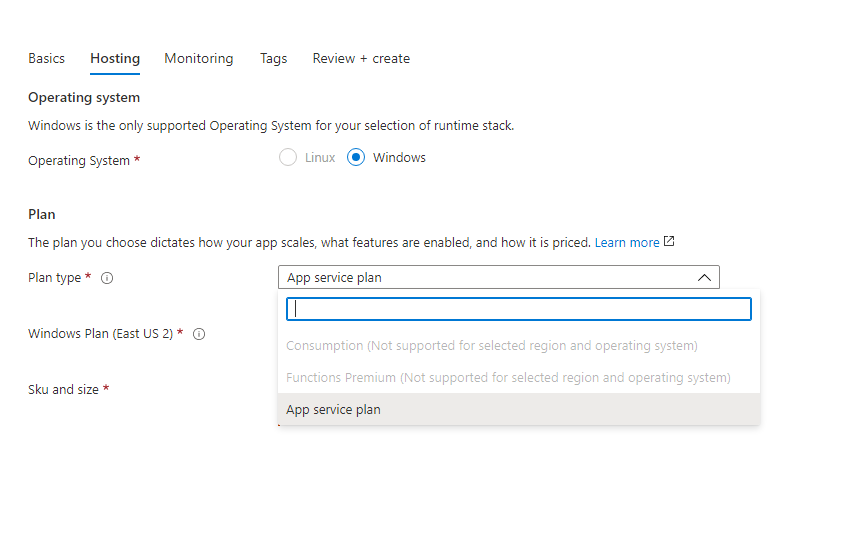
Task: Switch to the Basics tab
Action: 46,59
